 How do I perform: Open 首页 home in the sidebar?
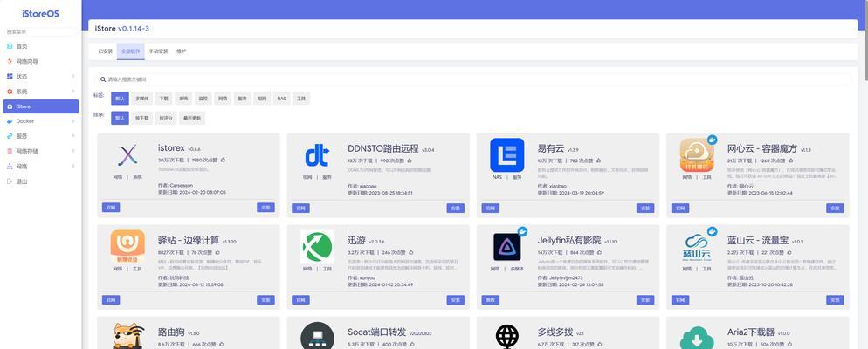[40, 46]
